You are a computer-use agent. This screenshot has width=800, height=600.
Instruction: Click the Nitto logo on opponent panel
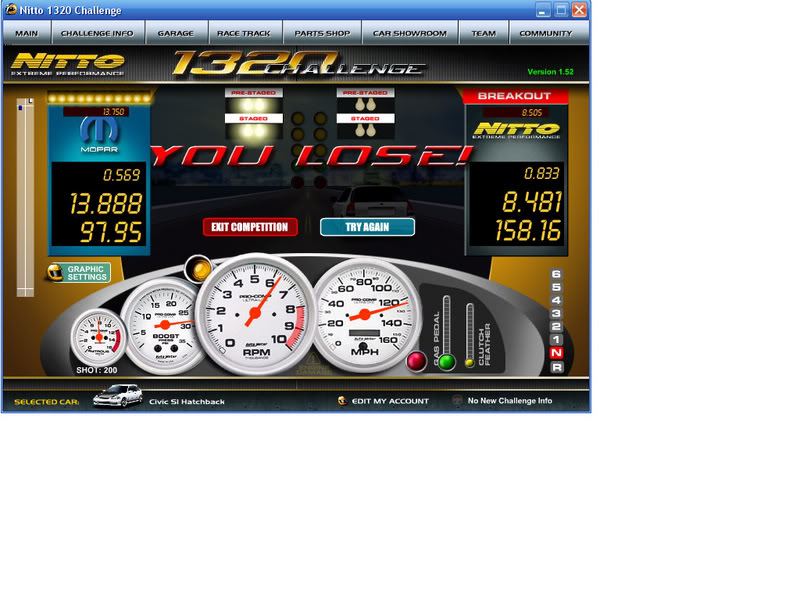click(x=516, y=130)
